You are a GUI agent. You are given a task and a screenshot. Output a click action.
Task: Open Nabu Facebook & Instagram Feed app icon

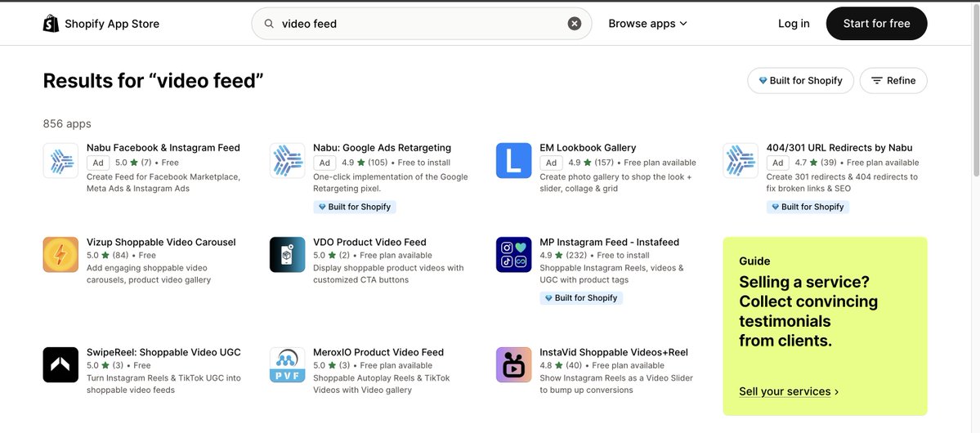(x=60, y=161)
